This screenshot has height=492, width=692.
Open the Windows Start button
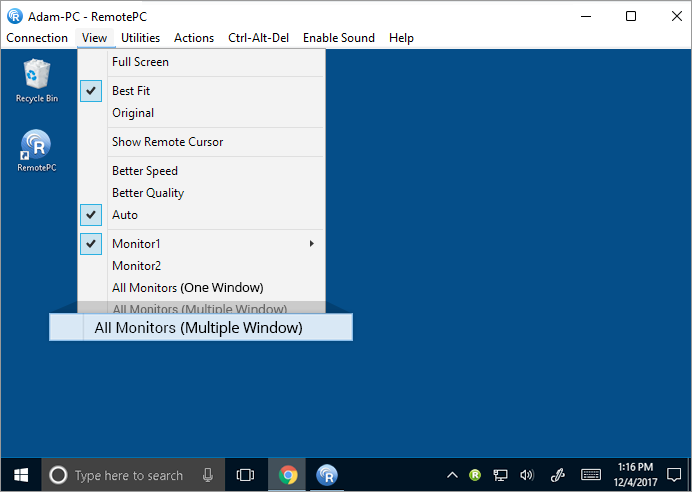(21, 475)
